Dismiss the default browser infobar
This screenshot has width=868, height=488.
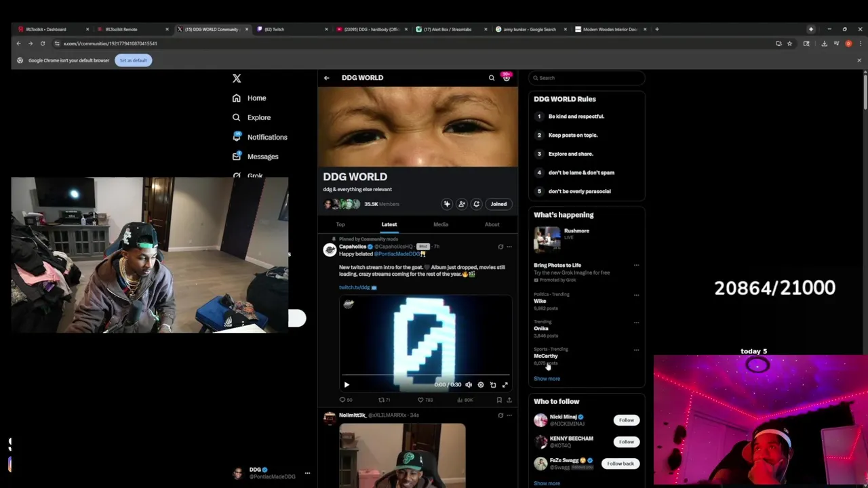[859, 60]
